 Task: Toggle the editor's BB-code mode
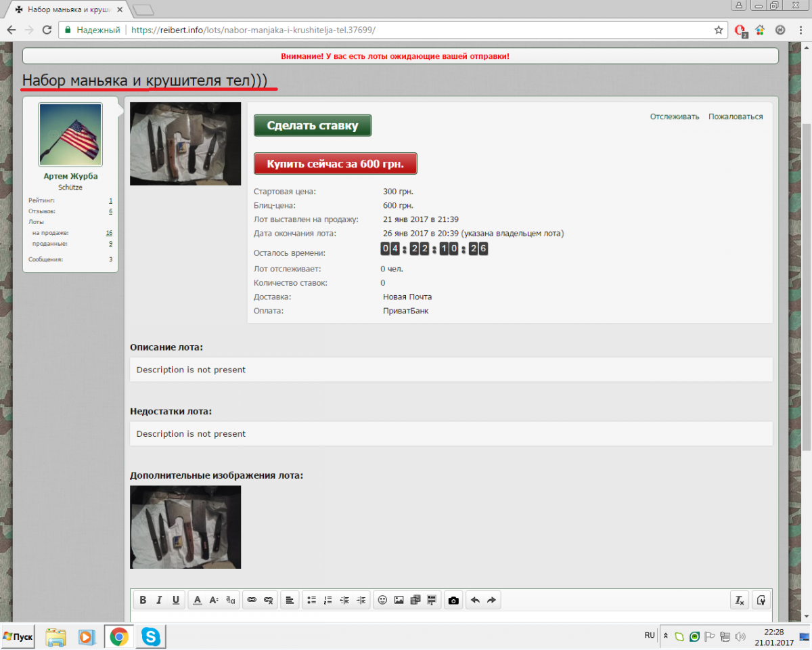(x=762, y=600)
